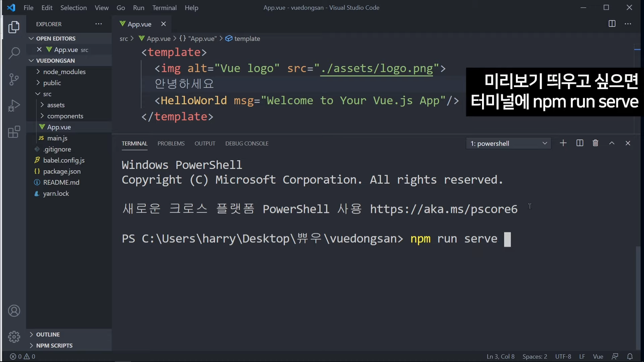The height and width of the screenshot is (362, 644).
Task: Collapse the OPEN EDITORS section
Action: tap(56, 39)
